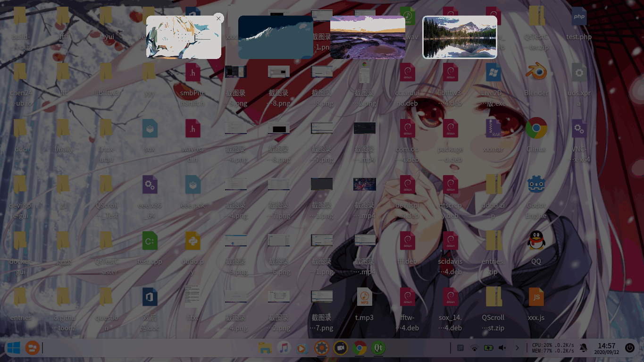Choose the dark blue mountain wallpaper
The width and height of the screenshot is (644, 362).
click(x=276, y=37)
